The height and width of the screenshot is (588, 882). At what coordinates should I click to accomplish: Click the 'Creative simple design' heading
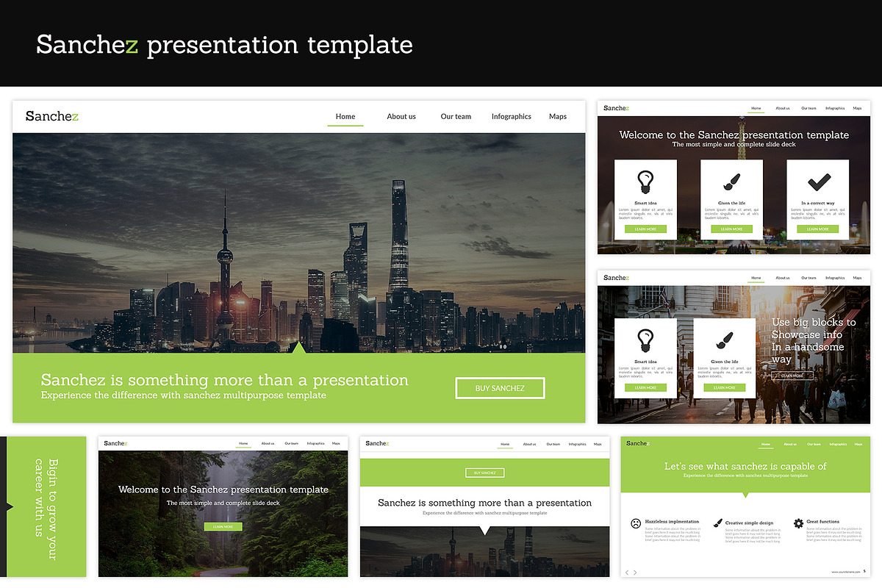[749, 523]
